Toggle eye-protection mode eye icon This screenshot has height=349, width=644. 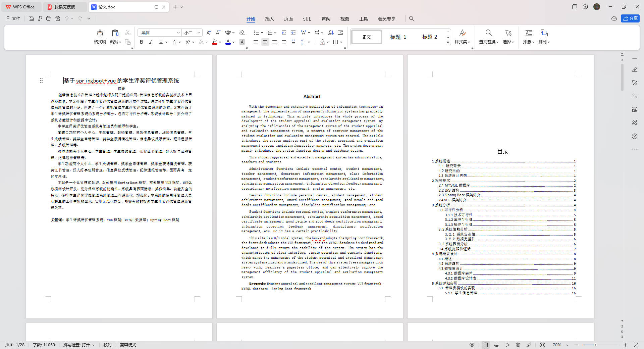point(472,345)
